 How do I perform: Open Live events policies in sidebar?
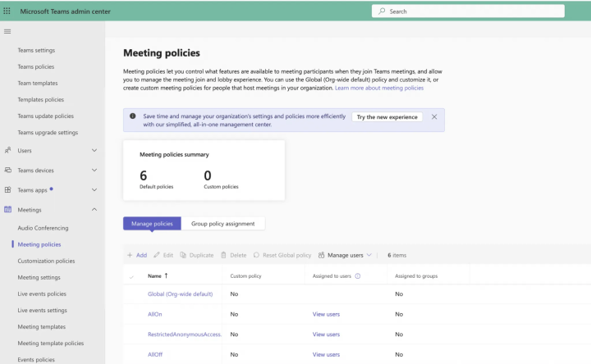point(42,293)
